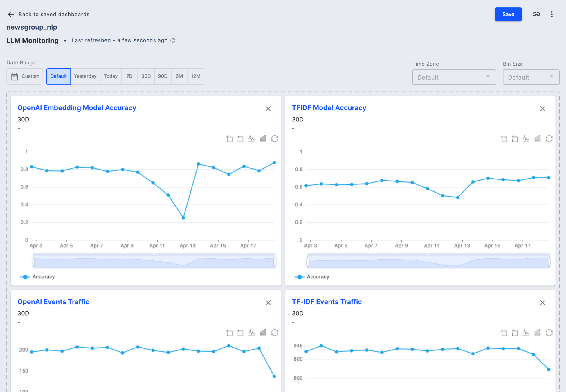566x392 pixels.
Task: Open the TF-IDF Events Traffic chart link
Action: point(327,302)
